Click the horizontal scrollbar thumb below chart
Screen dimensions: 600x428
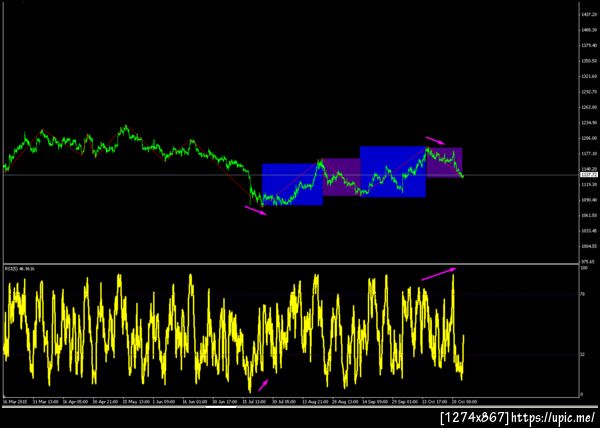[x=221, y=407]
